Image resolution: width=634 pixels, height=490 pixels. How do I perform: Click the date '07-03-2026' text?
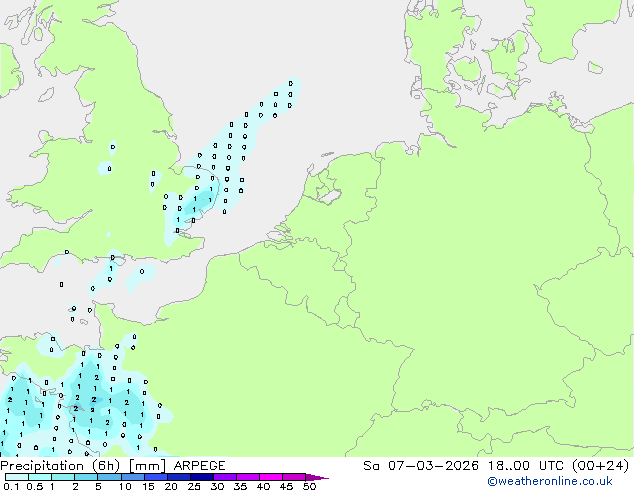[x=433, y=466]
